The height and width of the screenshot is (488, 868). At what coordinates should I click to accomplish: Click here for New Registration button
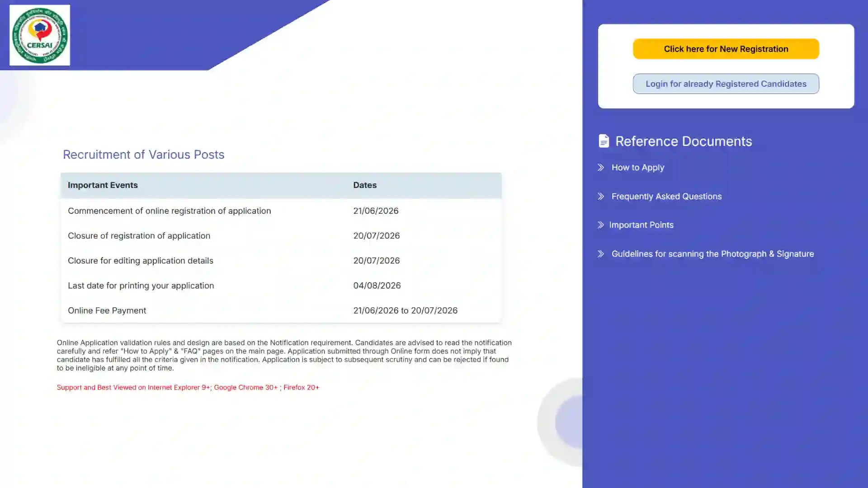726,49
